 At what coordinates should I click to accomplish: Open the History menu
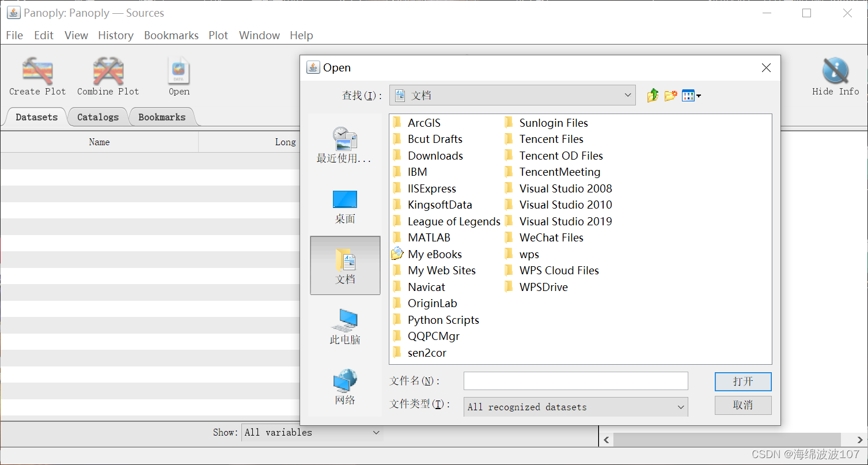(x=116, y=35)
